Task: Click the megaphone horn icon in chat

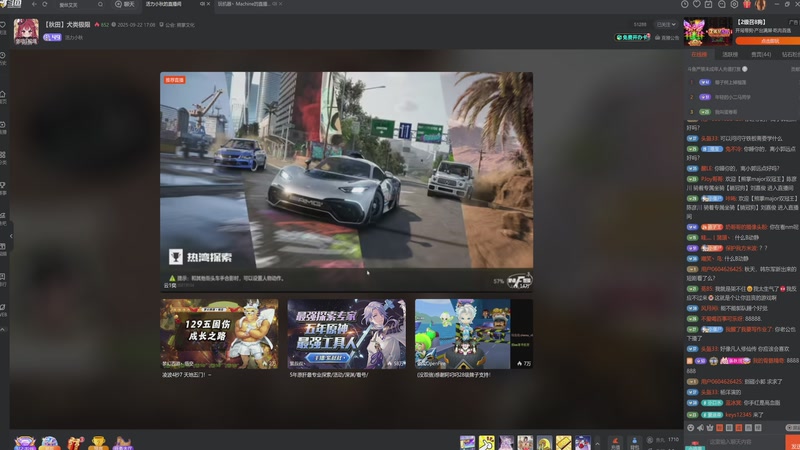Action: (x=700, y=428)
